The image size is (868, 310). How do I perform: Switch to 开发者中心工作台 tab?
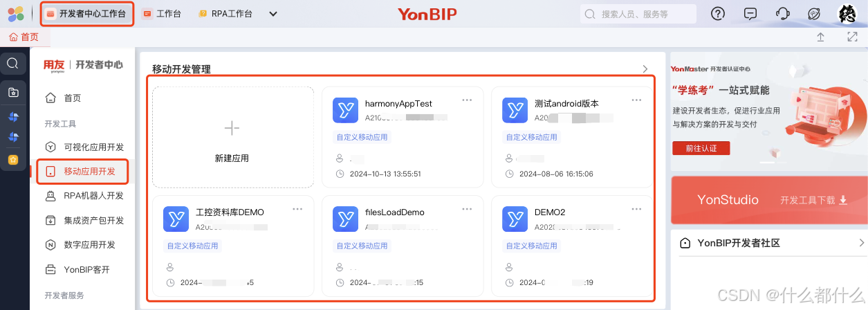[x=87, y=14]
